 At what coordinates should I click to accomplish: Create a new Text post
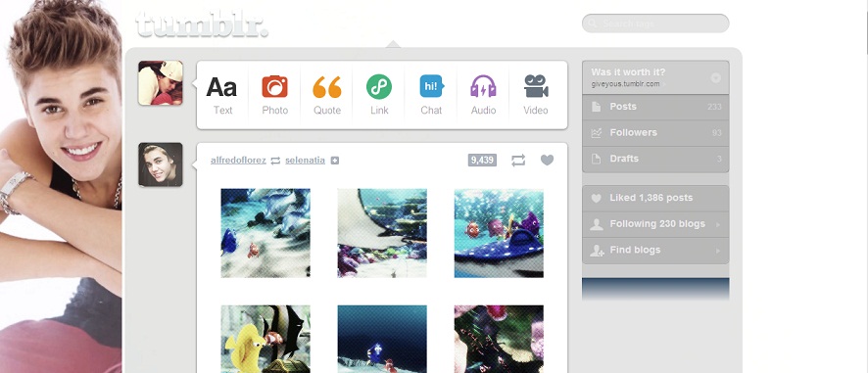(x=222, y=95)
